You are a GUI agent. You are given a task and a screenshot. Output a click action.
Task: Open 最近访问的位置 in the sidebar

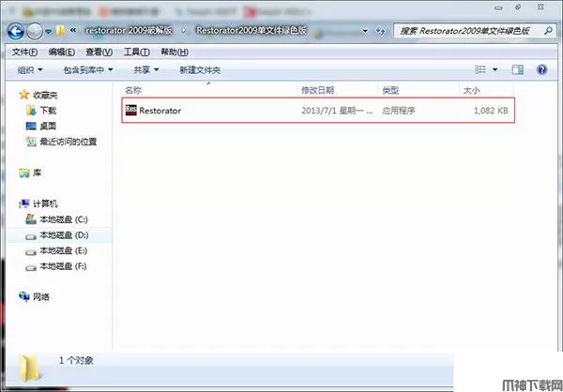pos(68,142)
